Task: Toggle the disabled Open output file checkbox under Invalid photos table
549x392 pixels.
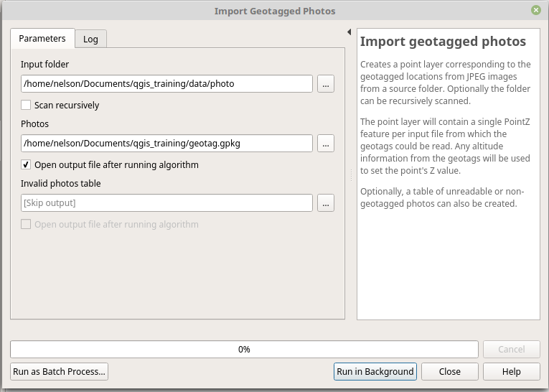Action: [26, 224]
